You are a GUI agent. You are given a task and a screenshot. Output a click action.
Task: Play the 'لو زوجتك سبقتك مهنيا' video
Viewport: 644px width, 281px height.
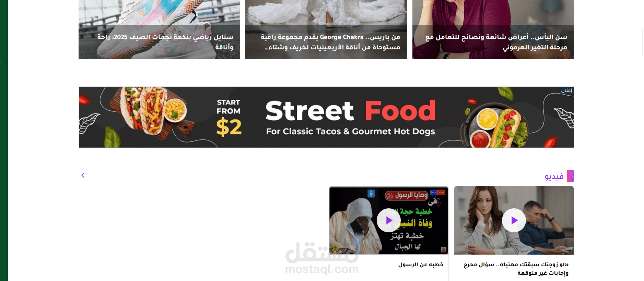(514, 220)
